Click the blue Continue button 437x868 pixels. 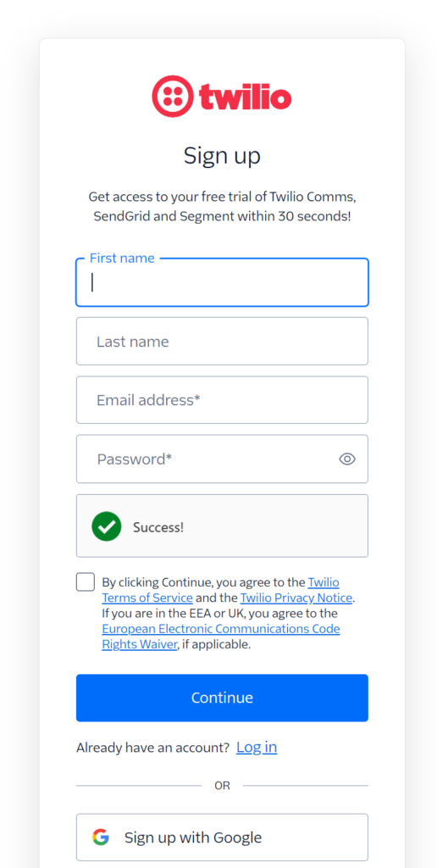coord(222,698)
